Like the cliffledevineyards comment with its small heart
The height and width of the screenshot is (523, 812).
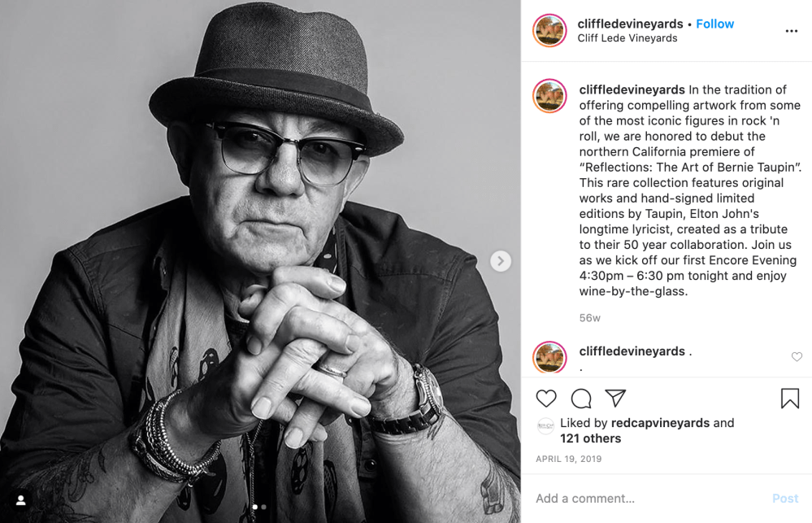[x=797, y=356]
